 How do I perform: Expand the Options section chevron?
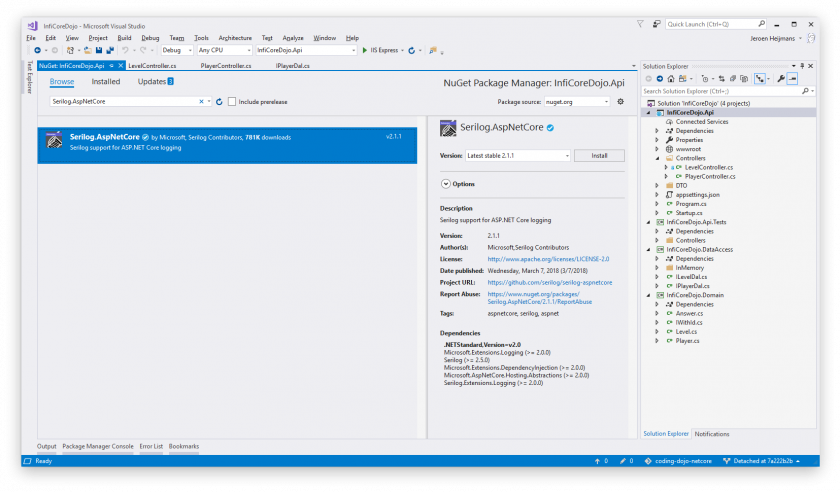[x=446, y=184]
